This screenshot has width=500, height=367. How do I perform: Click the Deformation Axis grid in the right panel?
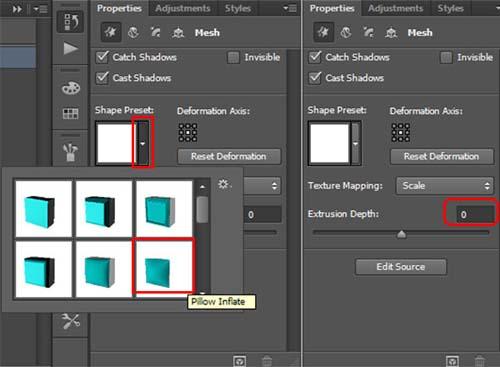click(x=401, y=132)
